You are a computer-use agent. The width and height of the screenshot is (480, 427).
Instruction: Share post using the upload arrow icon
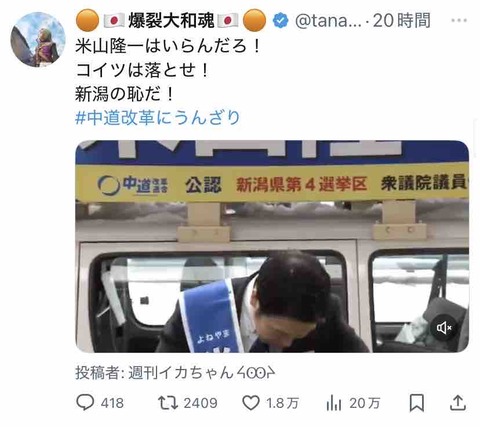[x=458, y=403]
